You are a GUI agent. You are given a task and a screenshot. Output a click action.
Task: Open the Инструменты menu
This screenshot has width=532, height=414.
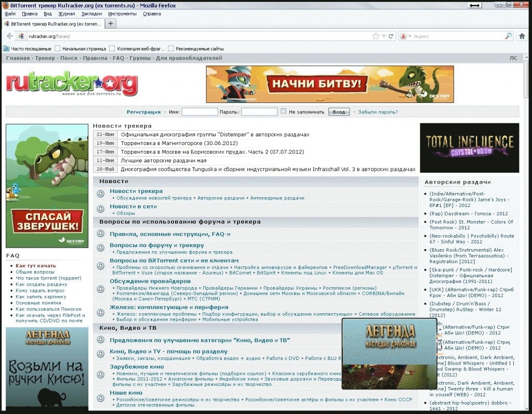122,14
